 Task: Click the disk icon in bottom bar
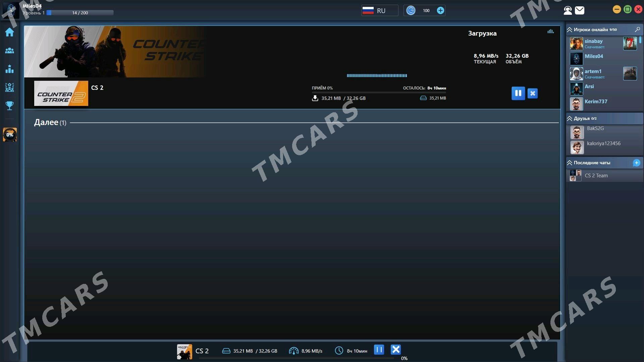[226, 351]
